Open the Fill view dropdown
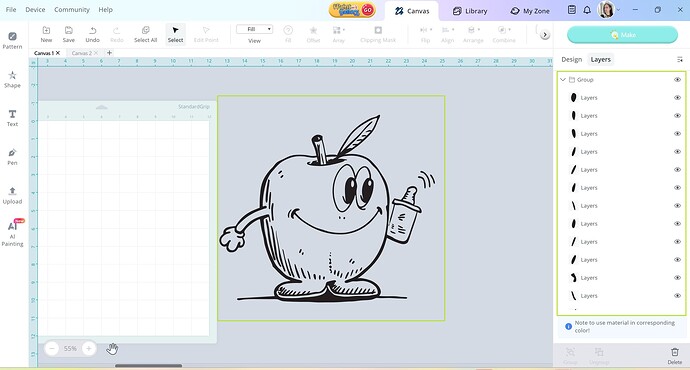The width and height of the screenshot is (690, 370). point(254,29)
